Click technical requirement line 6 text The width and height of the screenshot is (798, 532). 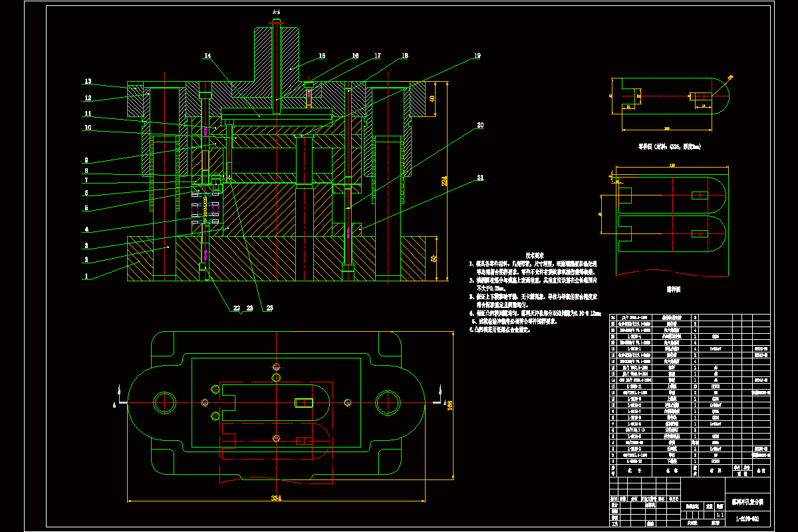pyautogui.click(x=499, y=329)
